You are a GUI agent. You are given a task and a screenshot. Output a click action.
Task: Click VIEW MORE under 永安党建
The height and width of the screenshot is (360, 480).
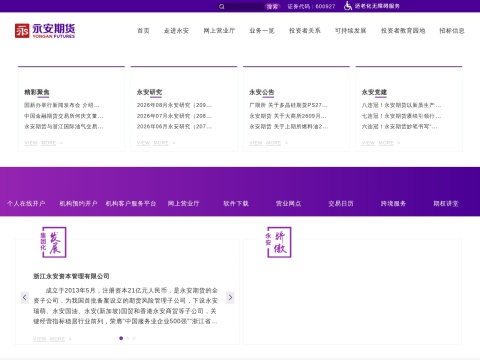point(381,143)
